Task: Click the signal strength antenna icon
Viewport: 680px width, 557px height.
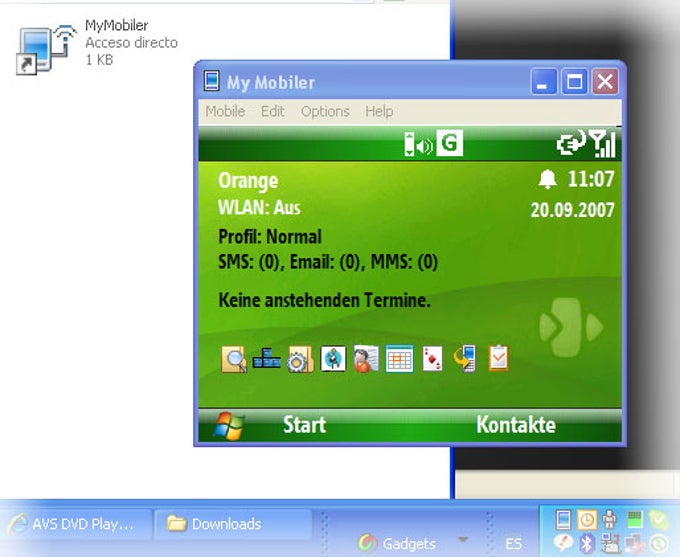Action: tap(603, 144)
